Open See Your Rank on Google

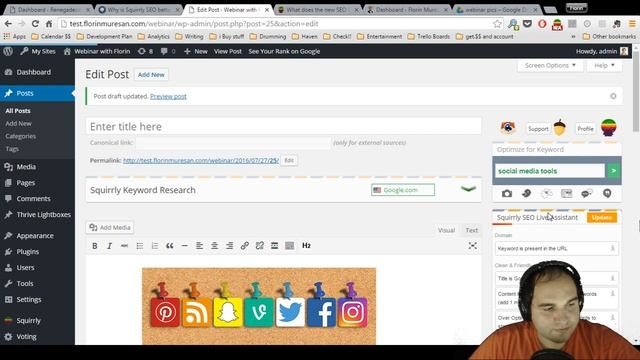pyautogui.click(x=284, y=51)
